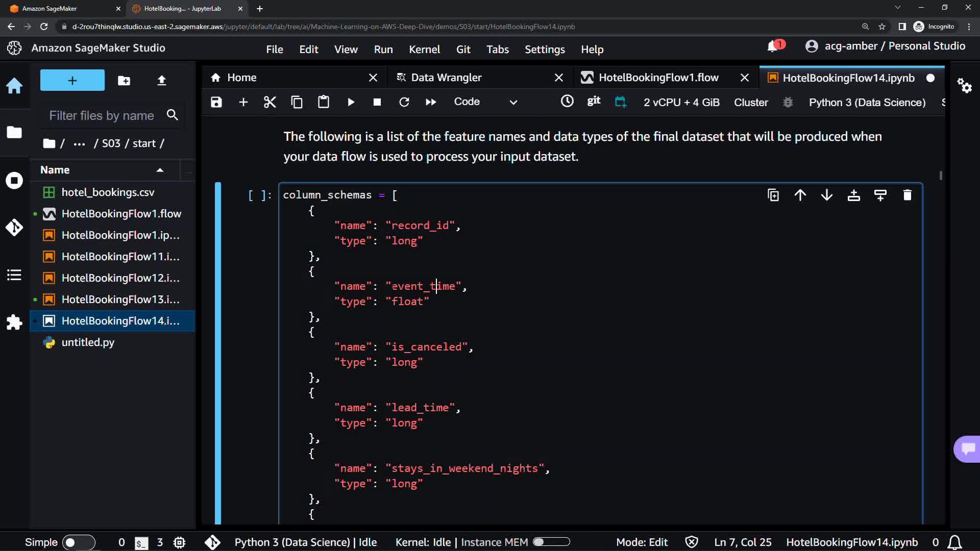Open the Git panel in the left sidebar
Screen dimensions: 980x551
tap(14, 228)
